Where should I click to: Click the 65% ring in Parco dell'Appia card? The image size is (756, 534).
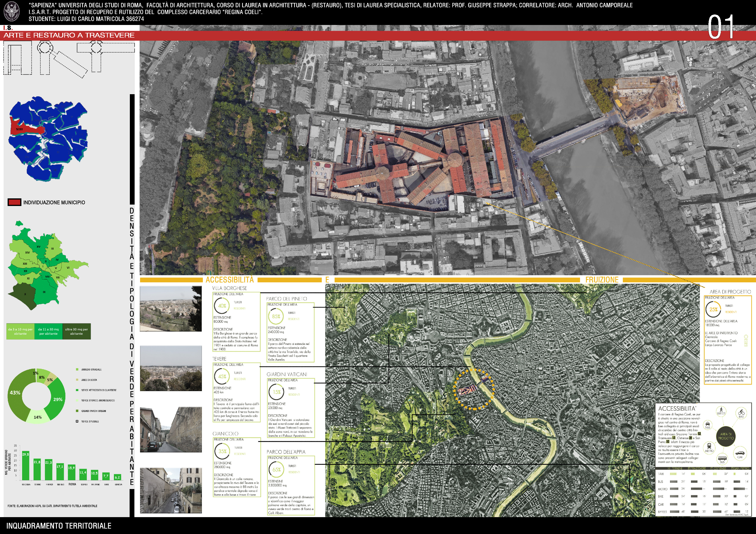[277, 470]
